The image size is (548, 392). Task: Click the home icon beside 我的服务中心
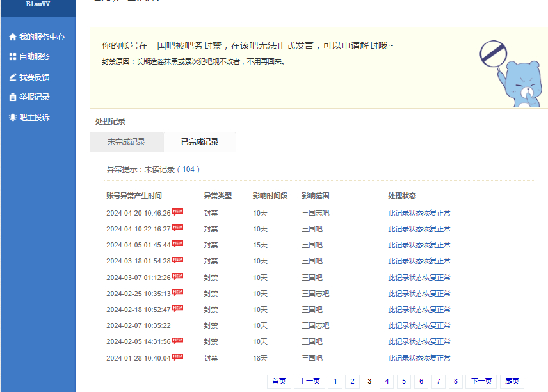point(13,37)
